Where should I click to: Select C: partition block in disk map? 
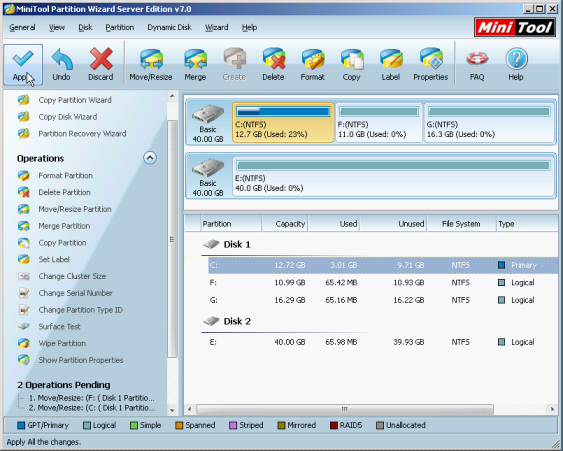click(x=283, y=122)
